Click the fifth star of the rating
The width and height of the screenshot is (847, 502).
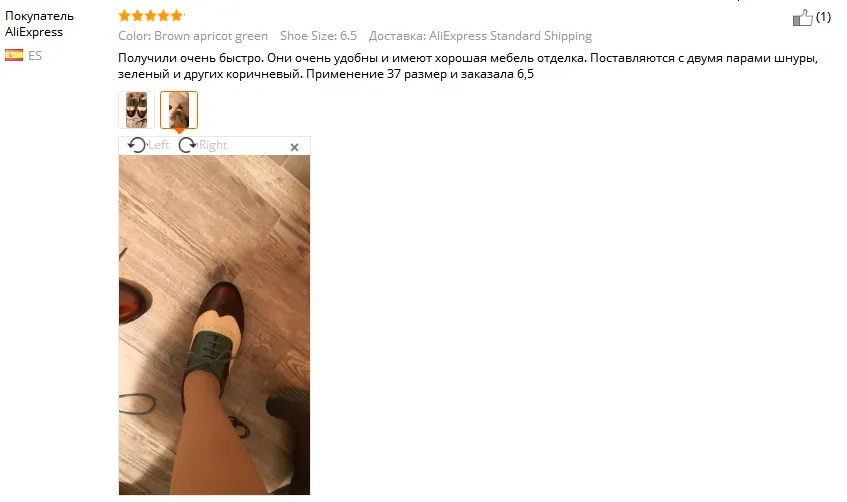coord(177,16)
